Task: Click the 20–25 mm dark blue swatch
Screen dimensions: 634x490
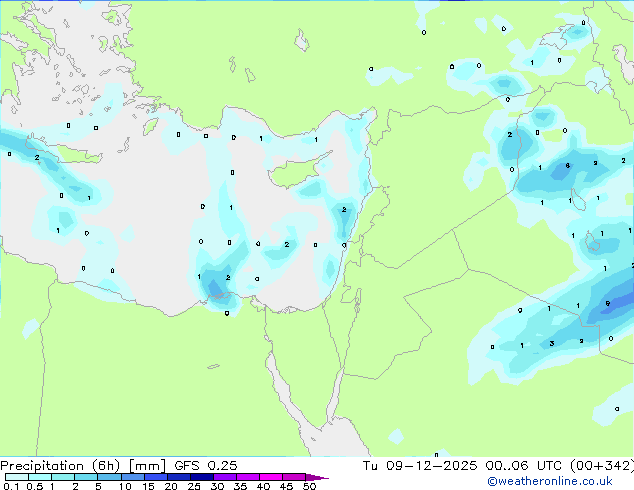Action: [x=179, y=477]
